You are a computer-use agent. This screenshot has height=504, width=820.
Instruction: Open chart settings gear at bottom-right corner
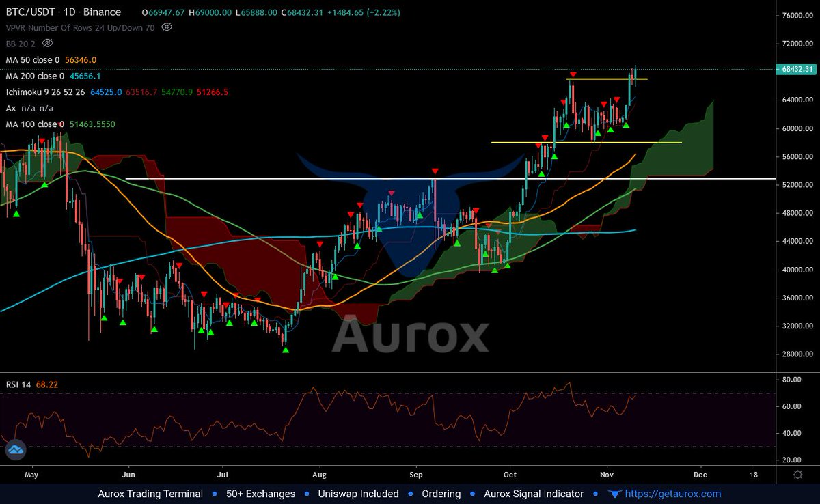pos(798,474)
